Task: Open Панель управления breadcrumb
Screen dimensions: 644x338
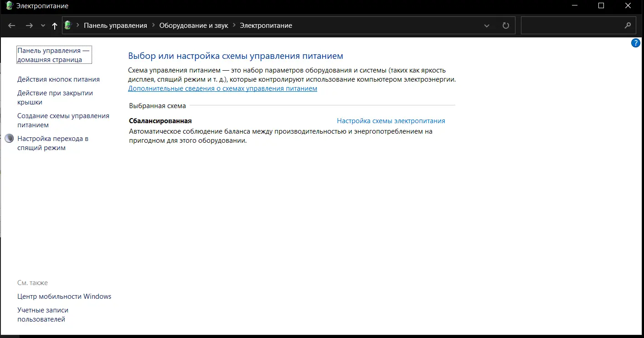Action: [115, 26]
